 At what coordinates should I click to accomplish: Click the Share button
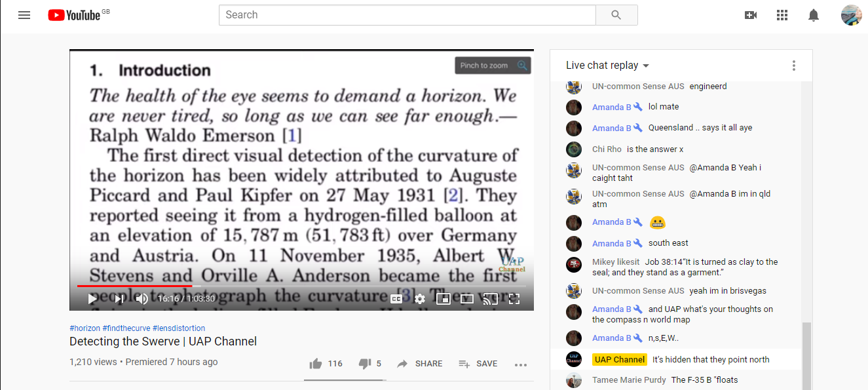pyautogui.click(x=420, y=364)
